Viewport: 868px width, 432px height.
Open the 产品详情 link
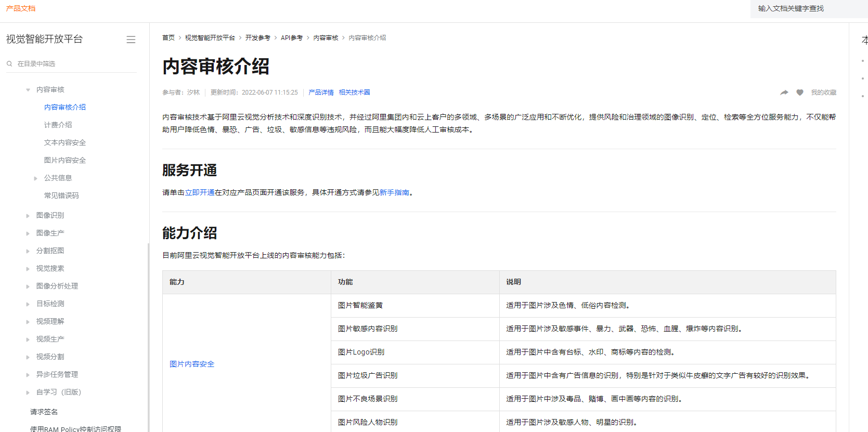(321, 93)
